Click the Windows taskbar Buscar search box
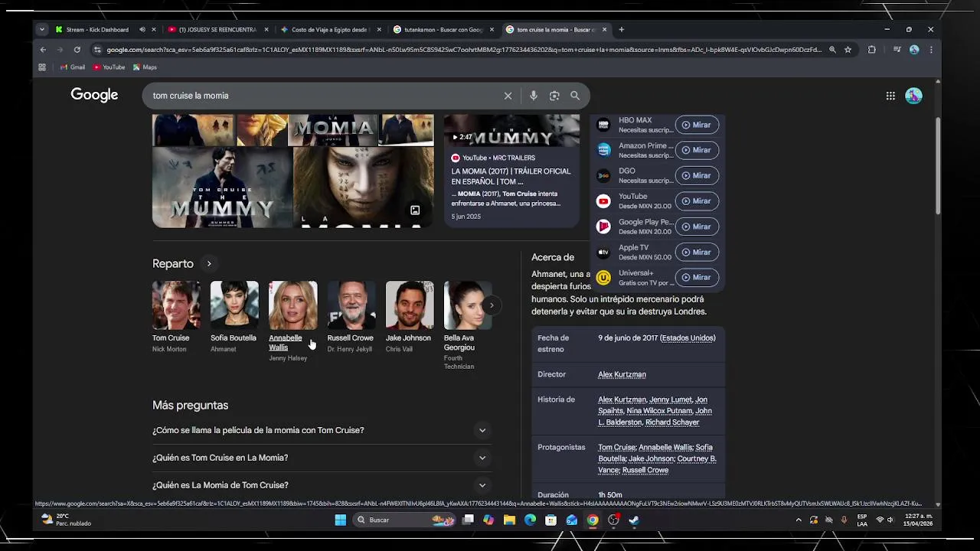The height and width of the screenshot is (551, 980). pyautogui.click(x=403, y=520)
